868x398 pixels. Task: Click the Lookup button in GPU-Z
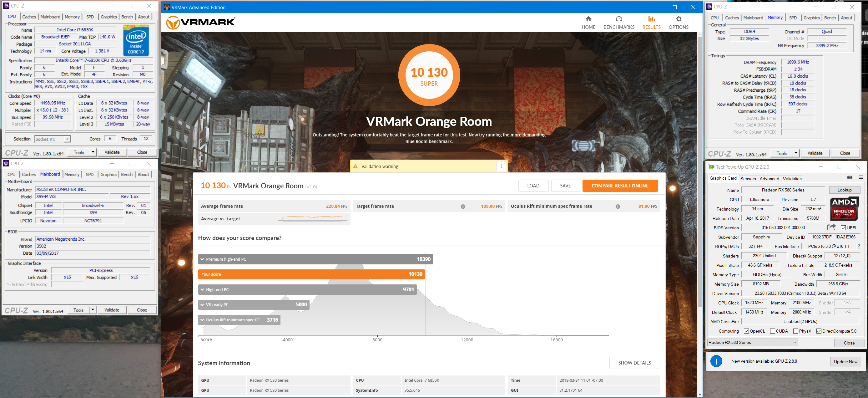(845, 190)
